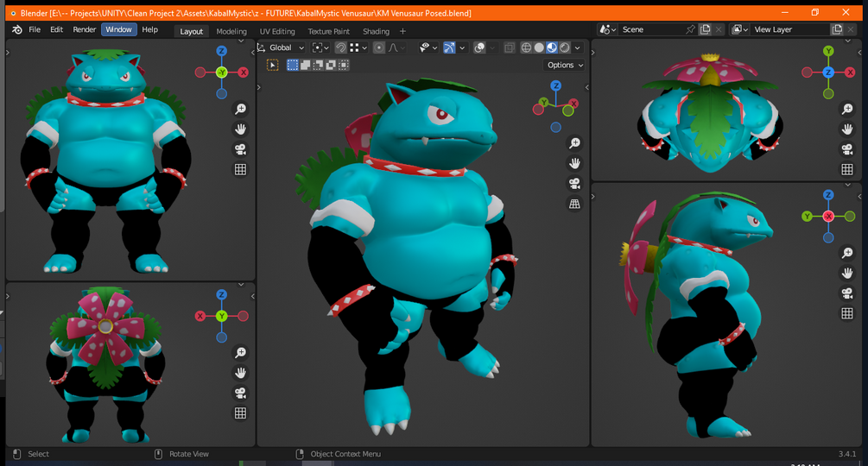Switch to material preview shading

tap(552, 47)
